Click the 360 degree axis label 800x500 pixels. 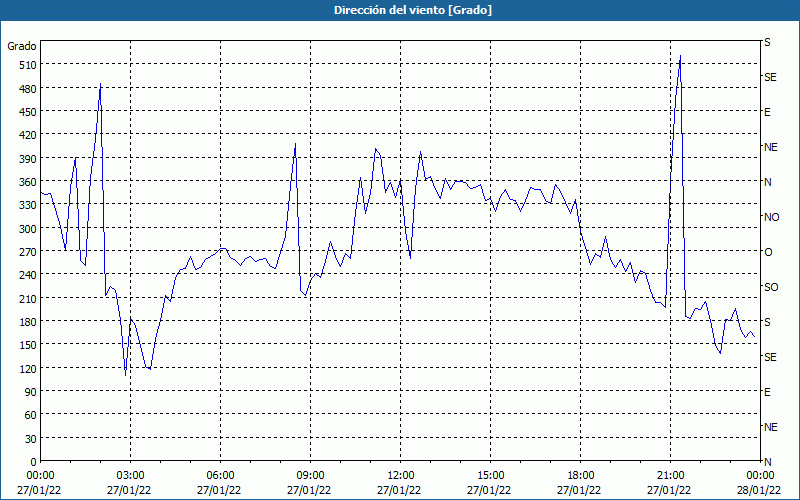point(28,182)
